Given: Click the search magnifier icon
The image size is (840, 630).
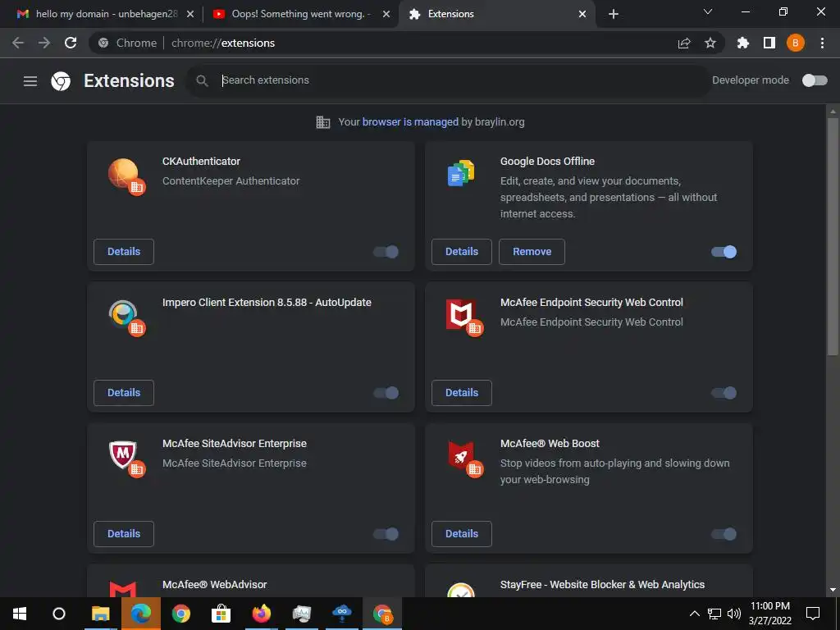Looking at the screenshot, I should point(202,80).
